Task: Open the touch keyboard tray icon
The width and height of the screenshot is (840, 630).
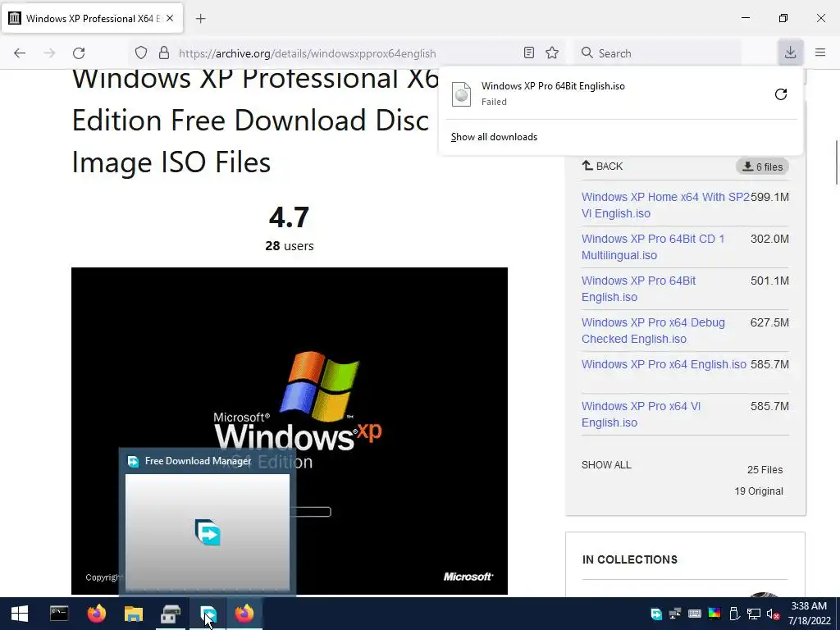Action: click(x=694, y=614)
